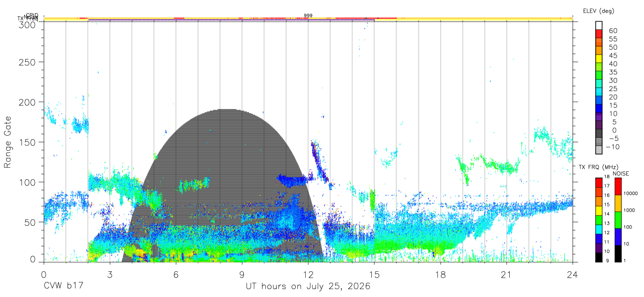Click y-axis tick label '200'

pos(27,102)
